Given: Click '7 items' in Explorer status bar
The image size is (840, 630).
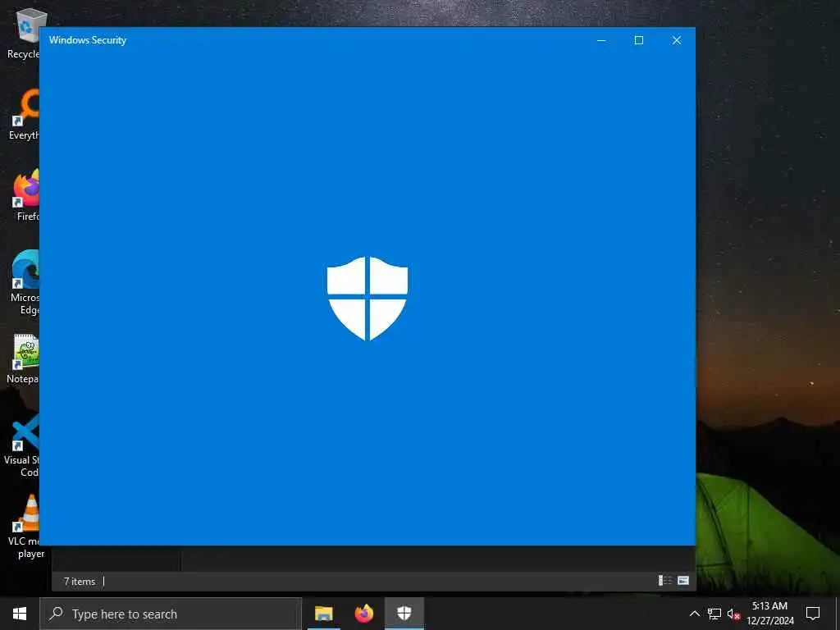Looking at the screenshot, I should 80,582.
